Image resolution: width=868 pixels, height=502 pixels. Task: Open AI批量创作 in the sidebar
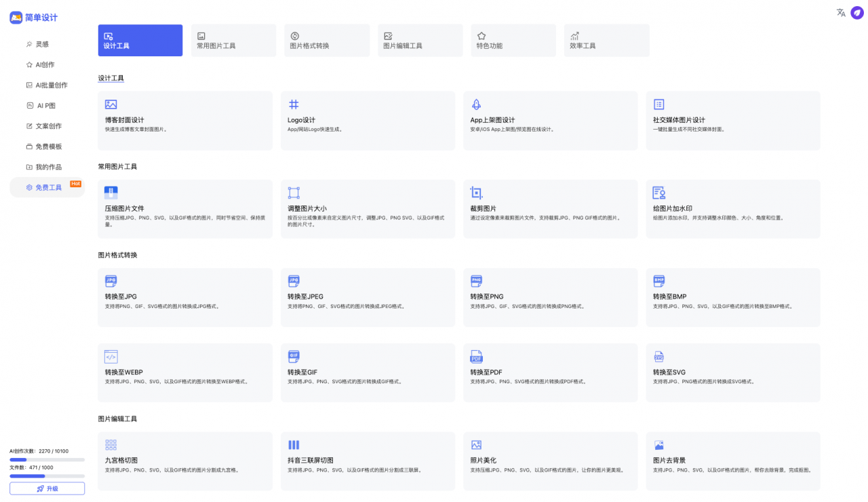[x=51, y=85]
